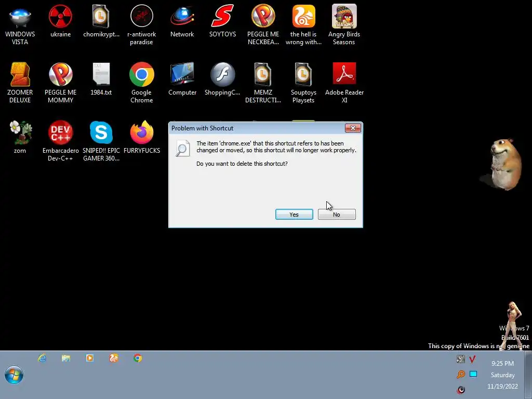Click the 'Do you want to delete this shortcut?' text
This screenshot has width=532, height=399.
coord(242,164)
